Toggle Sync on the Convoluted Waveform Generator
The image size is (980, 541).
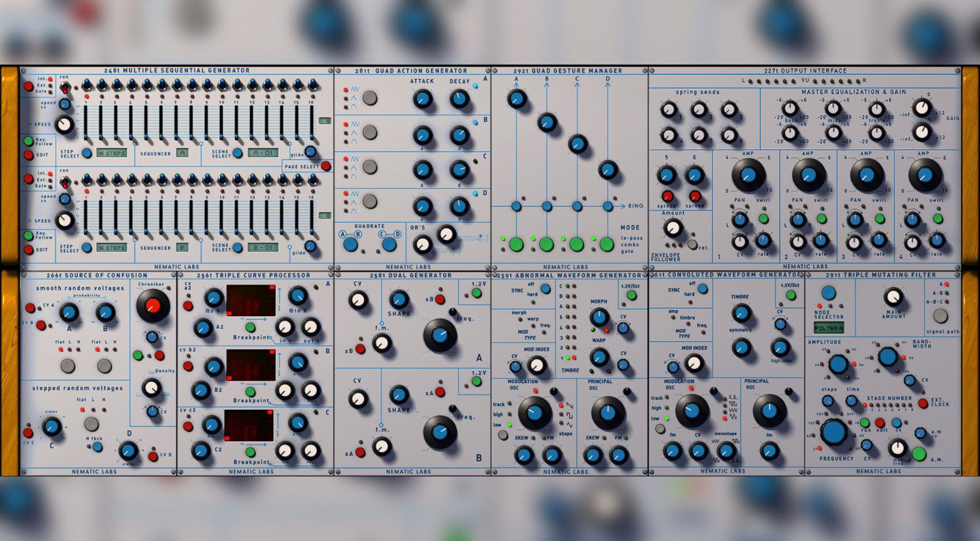(703, 289)
